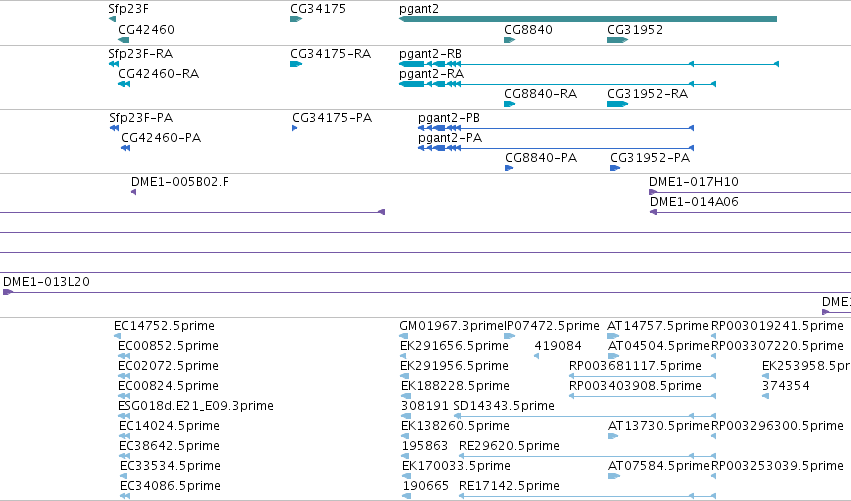The height and width of the screenshot is (501, 851).
Task: Select the EC00824.5prime EST label
Action: click(x=168, y=386)
